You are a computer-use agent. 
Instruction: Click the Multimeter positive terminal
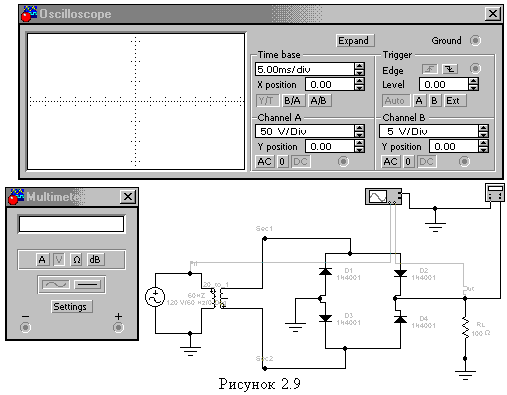pos(118,328)
